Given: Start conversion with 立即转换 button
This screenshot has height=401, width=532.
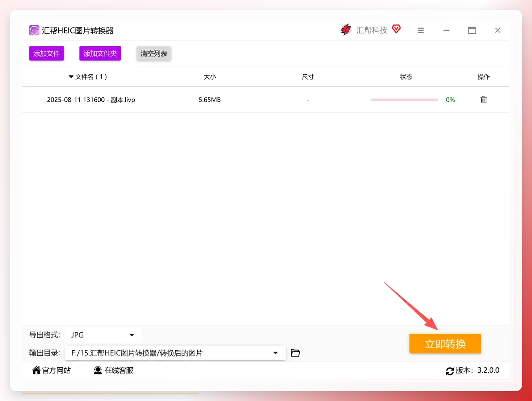Looking at the screenshot, I should (x=445, y=344).
